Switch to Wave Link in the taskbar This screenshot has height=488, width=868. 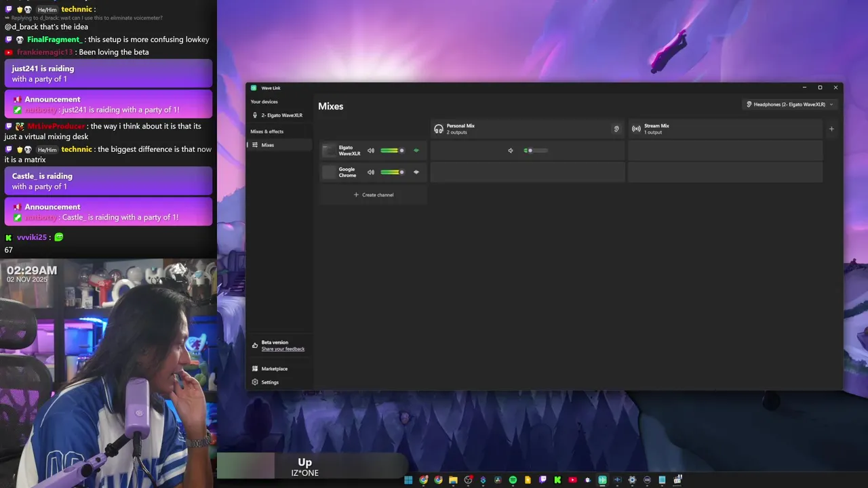pos(602,480)
